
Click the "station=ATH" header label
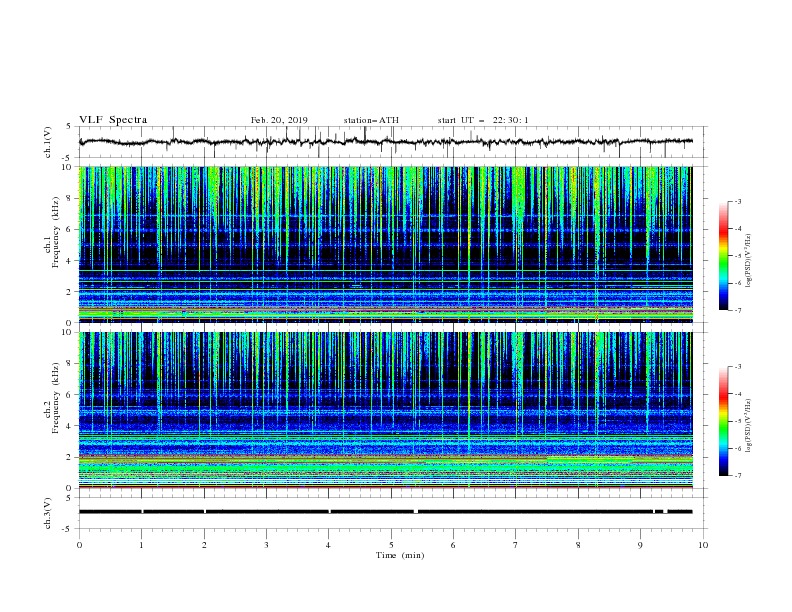pos(371,120)
